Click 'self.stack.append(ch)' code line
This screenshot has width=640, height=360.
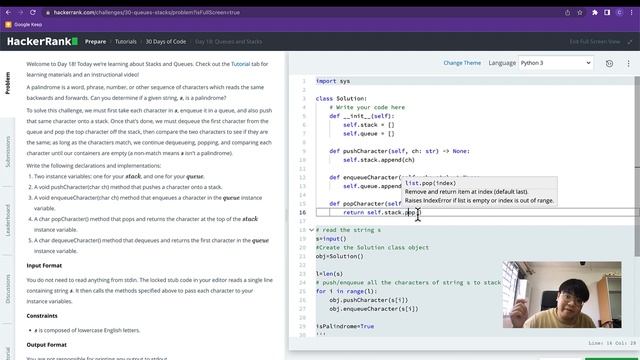379,160
